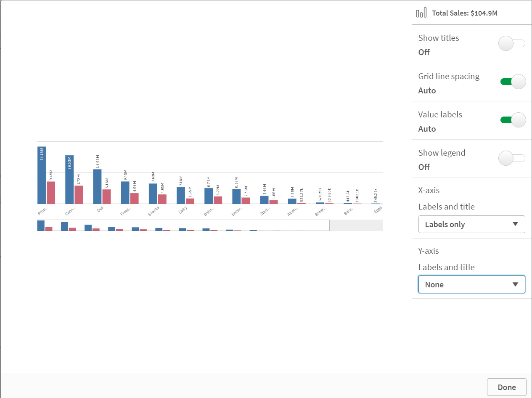Click the chevron on the Y-axis dropdown

[x=516, y=284]
